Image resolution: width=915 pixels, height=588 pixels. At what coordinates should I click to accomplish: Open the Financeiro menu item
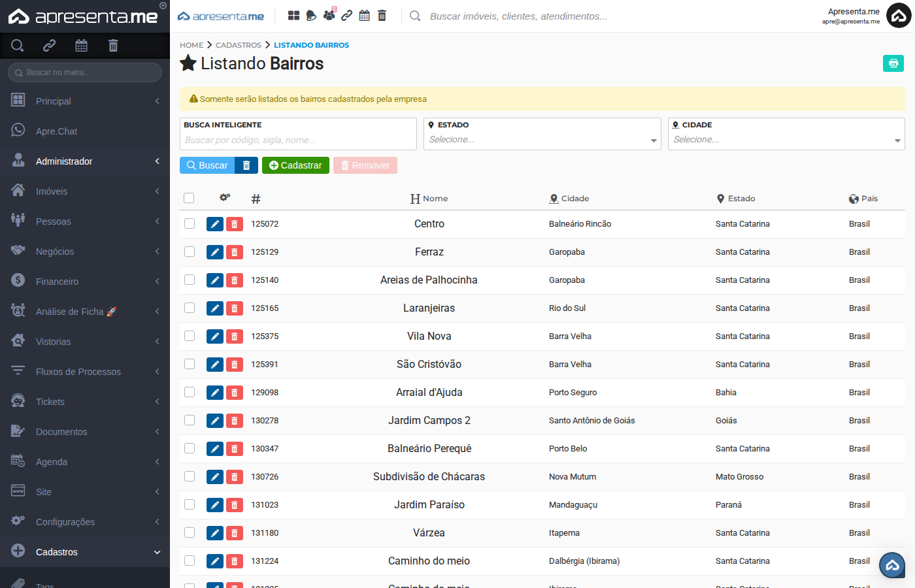point(85,282)
